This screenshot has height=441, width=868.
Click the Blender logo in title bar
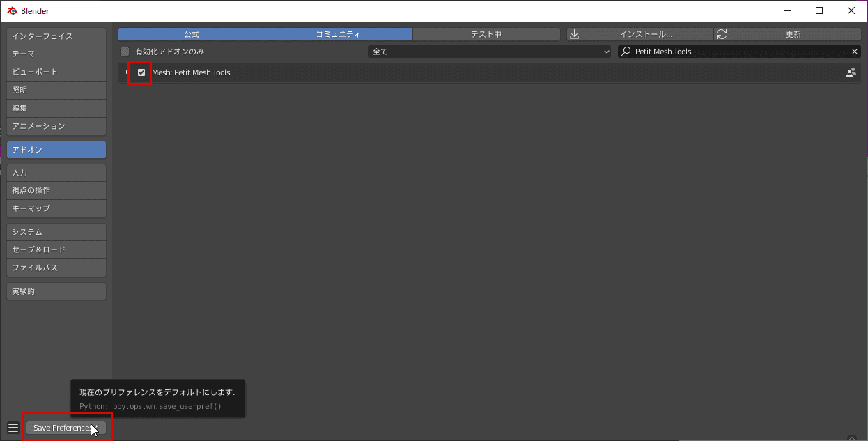[12, 11]
